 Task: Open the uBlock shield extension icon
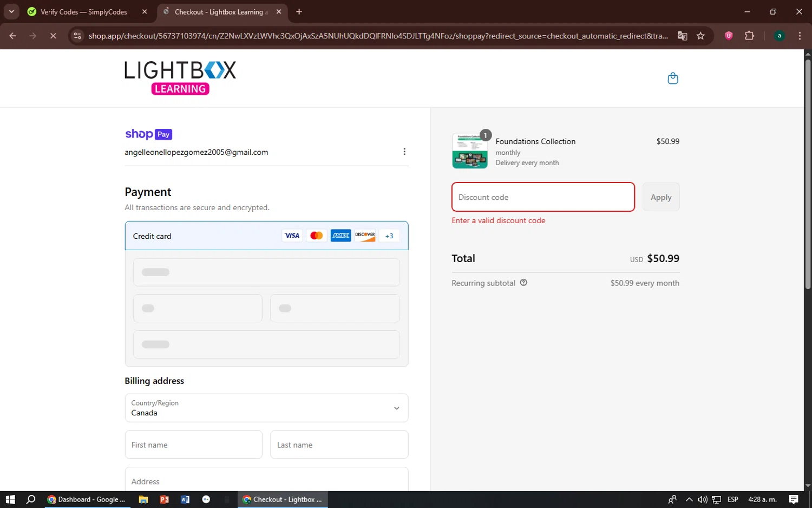click(x=729, y=36)
